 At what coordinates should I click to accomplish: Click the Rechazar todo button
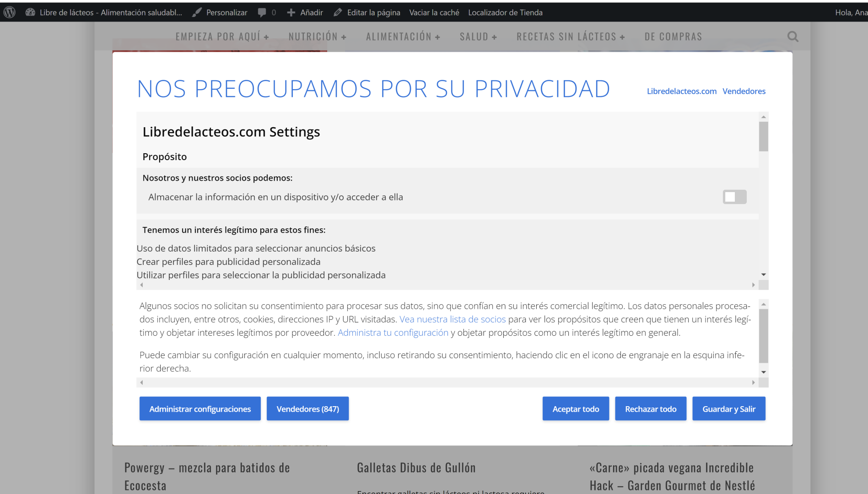tap(651, 408)
